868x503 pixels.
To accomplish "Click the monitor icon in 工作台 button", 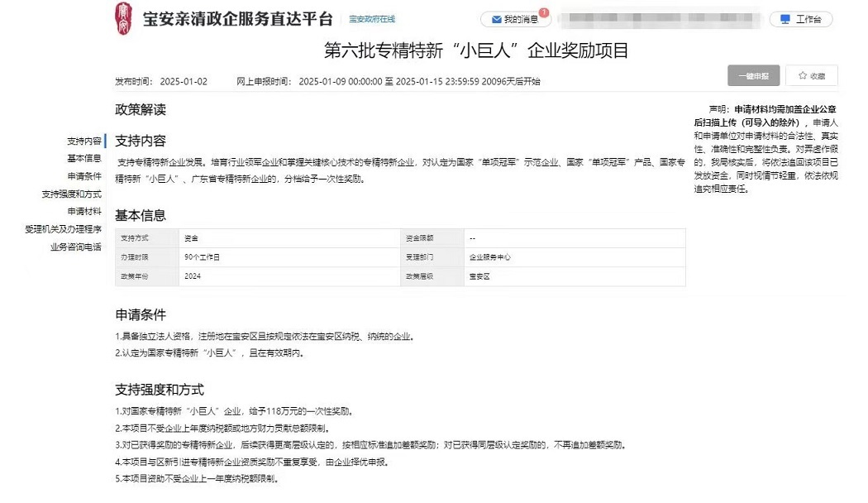I will point(784,19).
